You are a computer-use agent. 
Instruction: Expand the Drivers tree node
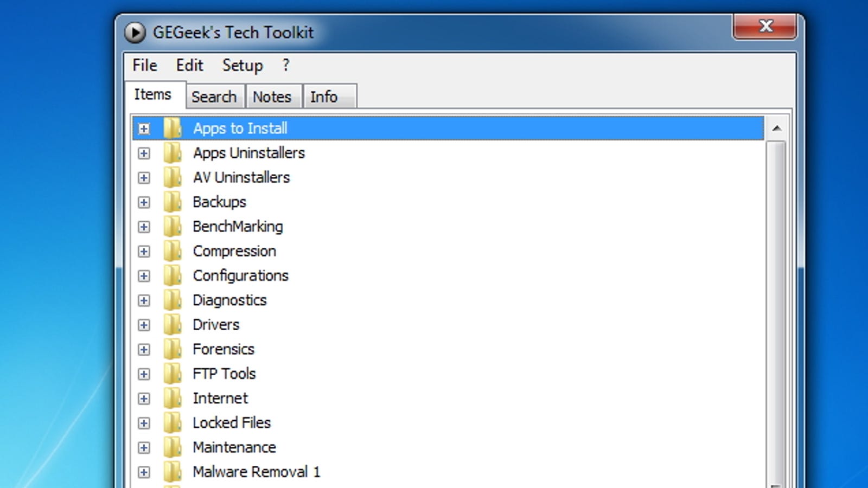tap(144, 325)
